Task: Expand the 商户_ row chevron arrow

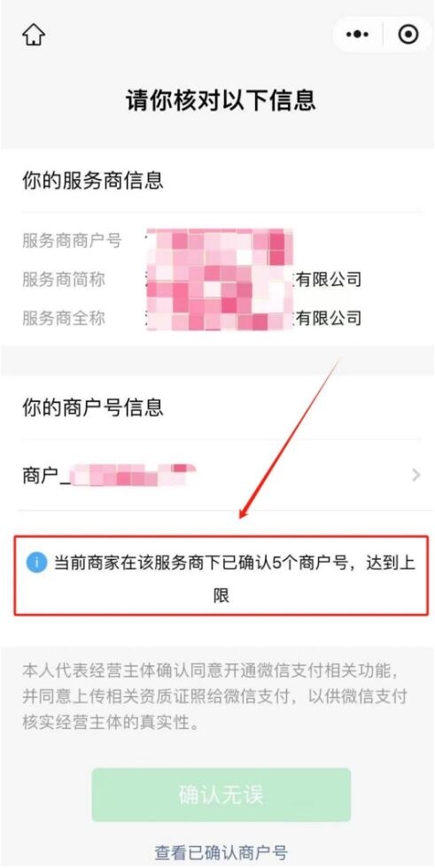Action: pos(416,475)
